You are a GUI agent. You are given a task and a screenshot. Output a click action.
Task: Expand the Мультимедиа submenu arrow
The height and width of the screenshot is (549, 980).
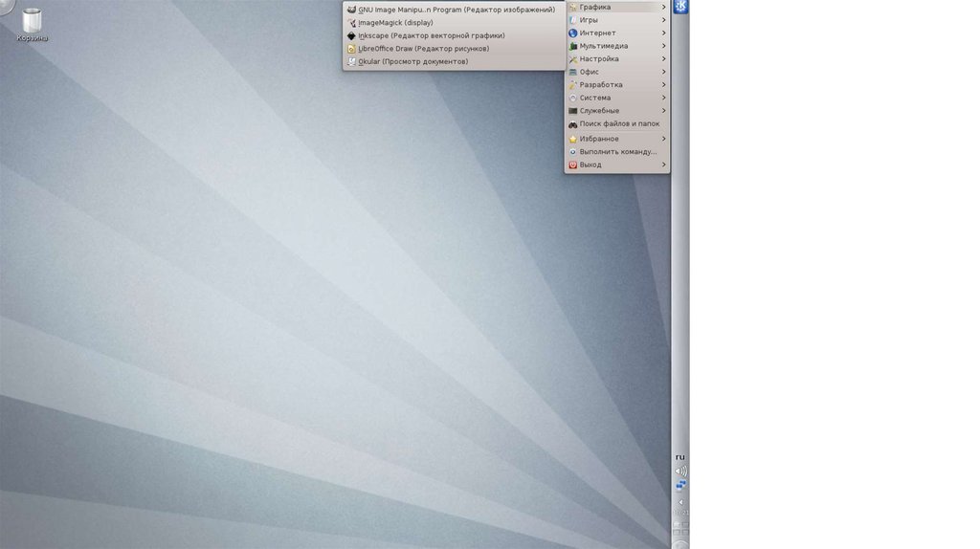coord(663,46)
